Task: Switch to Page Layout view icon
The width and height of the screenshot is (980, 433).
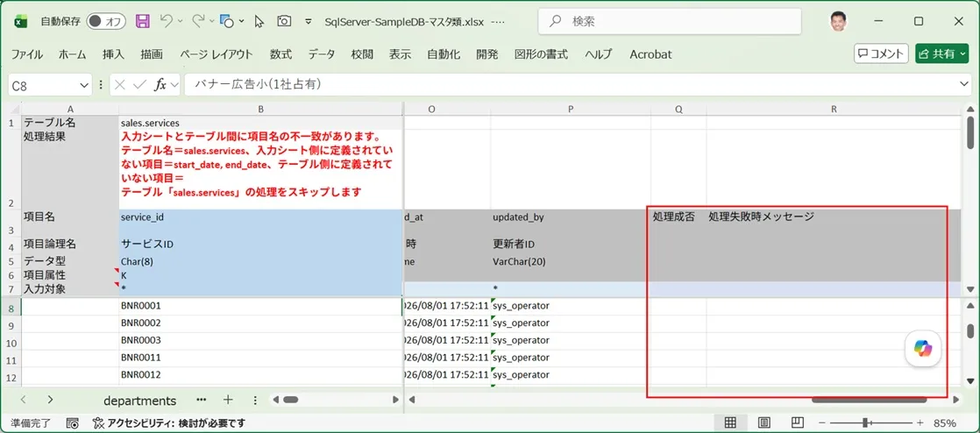Action: [x=764, y=423]
